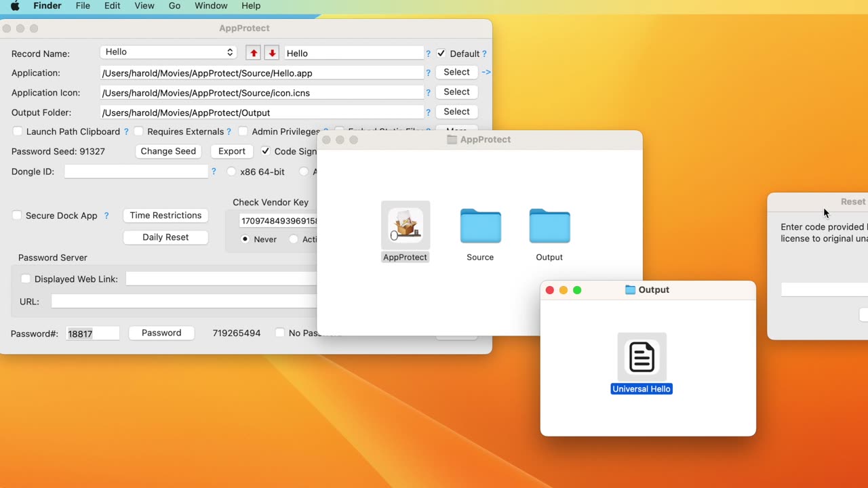Open the File menu
The image size is (868, 488).
83,6
